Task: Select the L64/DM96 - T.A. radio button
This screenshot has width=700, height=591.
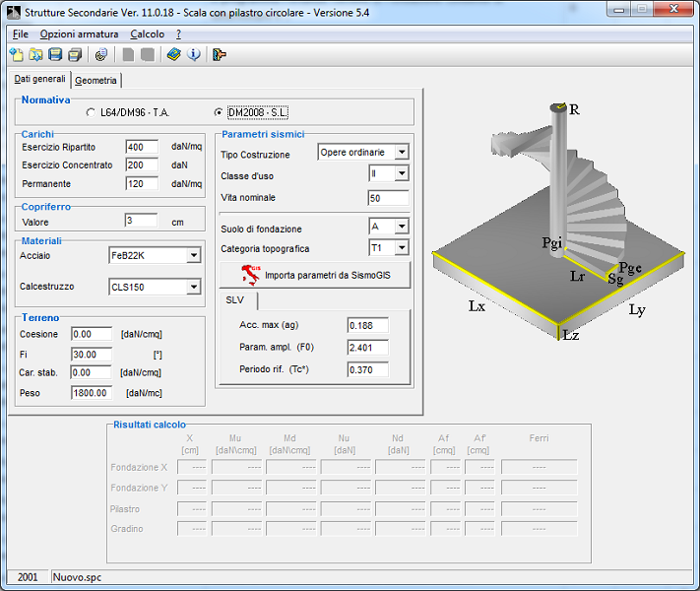Action: pos(91,112)
